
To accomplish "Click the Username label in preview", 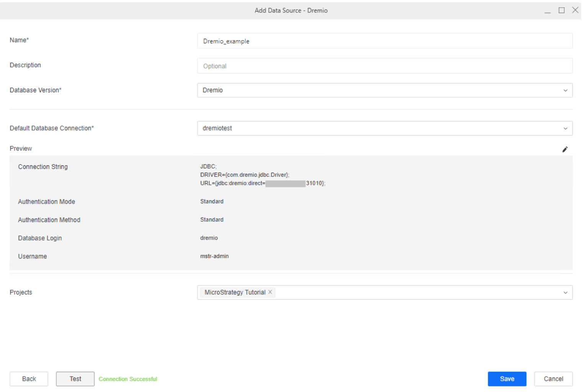I will tap(32, 256).
